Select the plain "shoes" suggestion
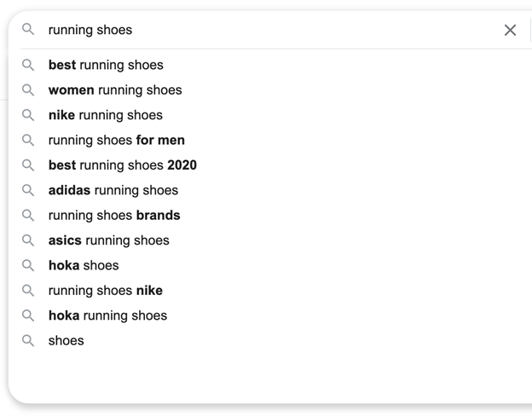Screen dimensions: 532x416 66,340
